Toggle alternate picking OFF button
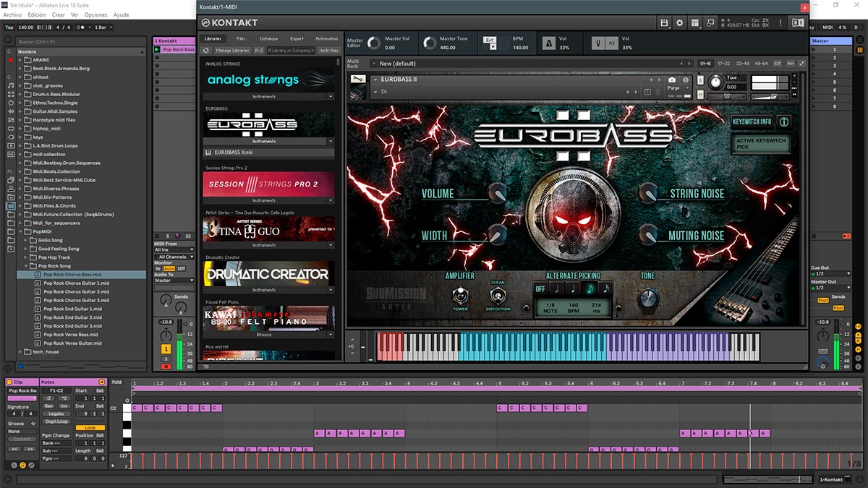Viewport: 868px width, 488px height. [540, 289]
